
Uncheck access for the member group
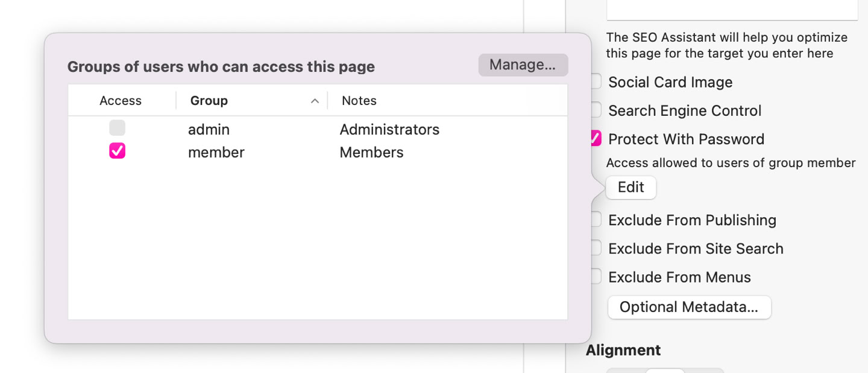point(117,151)
